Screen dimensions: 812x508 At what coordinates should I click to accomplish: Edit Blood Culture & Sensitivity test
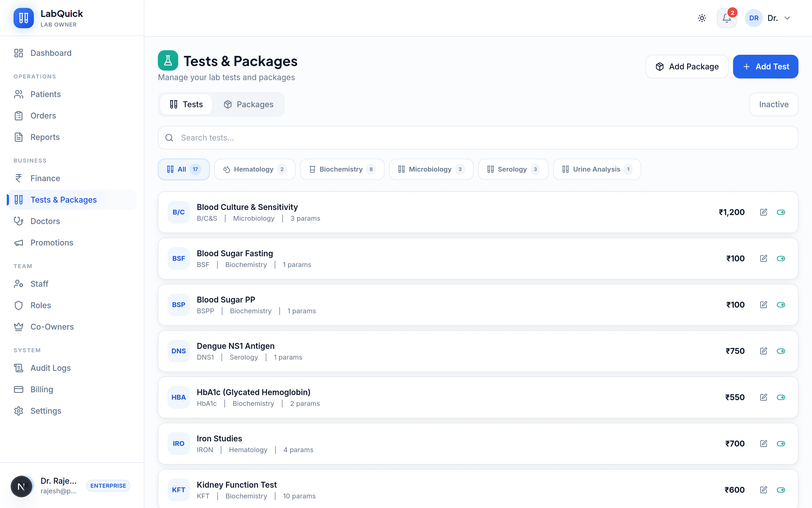(x=763, y=212)
